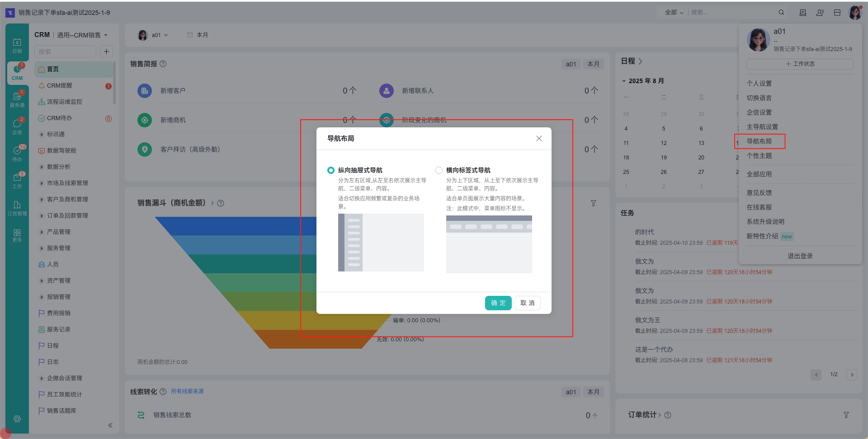This screenshot has height=439, width=868.
Task: Select 横向标签式导航 radio option
Action: 439,170
